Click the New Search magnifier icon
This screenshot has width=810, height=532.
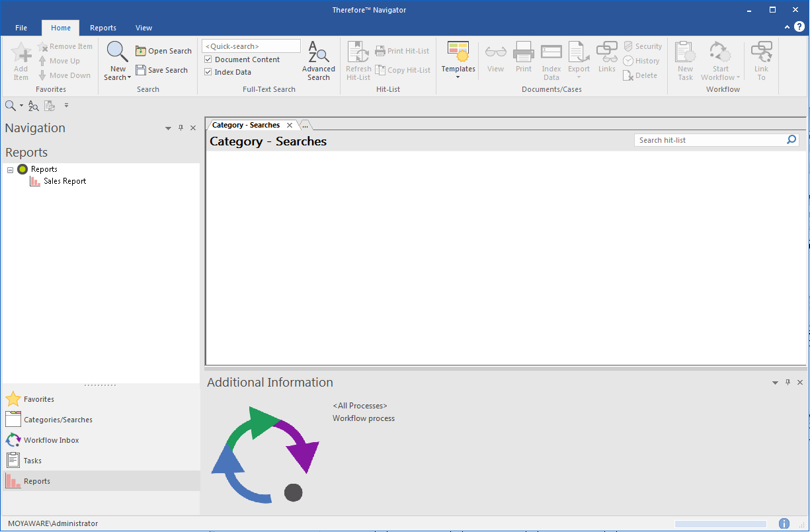[118, 52]
